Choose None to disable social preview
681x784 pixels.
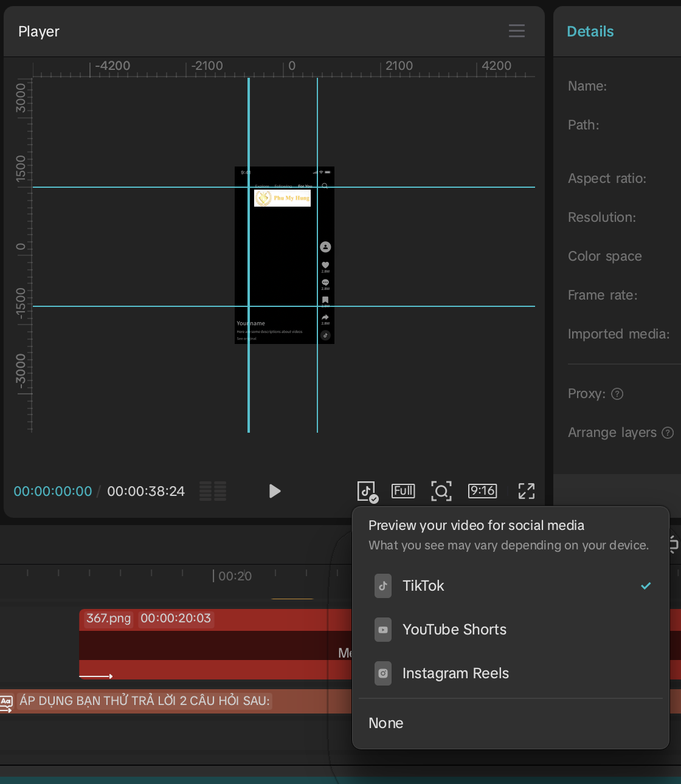tap(386, 723)
